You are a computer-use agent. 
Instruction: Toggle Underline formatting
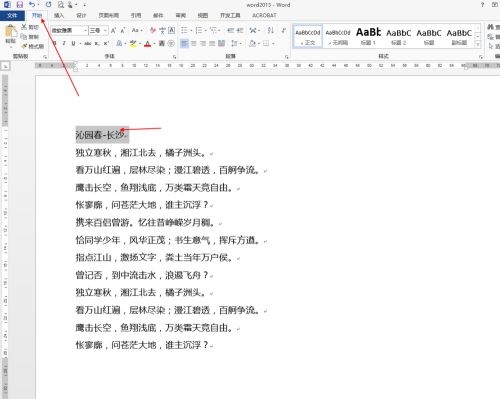tap(73, 43)
